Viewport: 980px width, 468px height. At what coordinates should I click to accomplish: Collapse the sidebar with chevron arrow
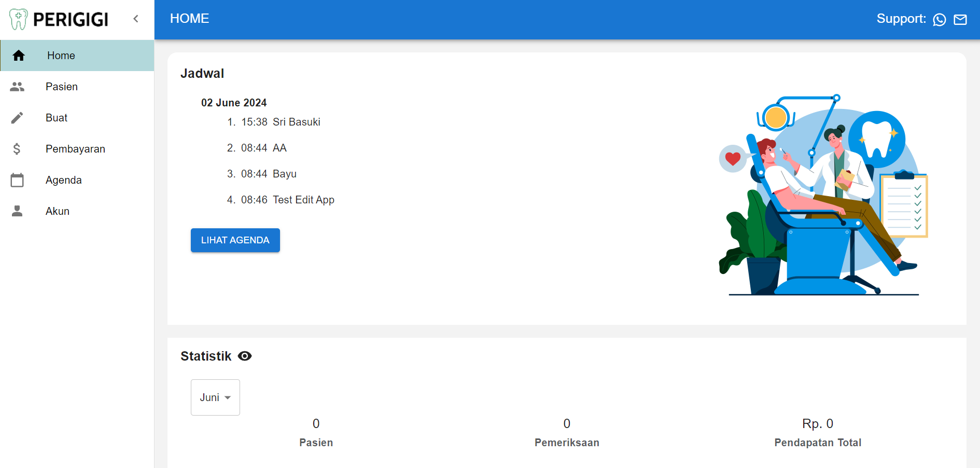tap(136, 19)
